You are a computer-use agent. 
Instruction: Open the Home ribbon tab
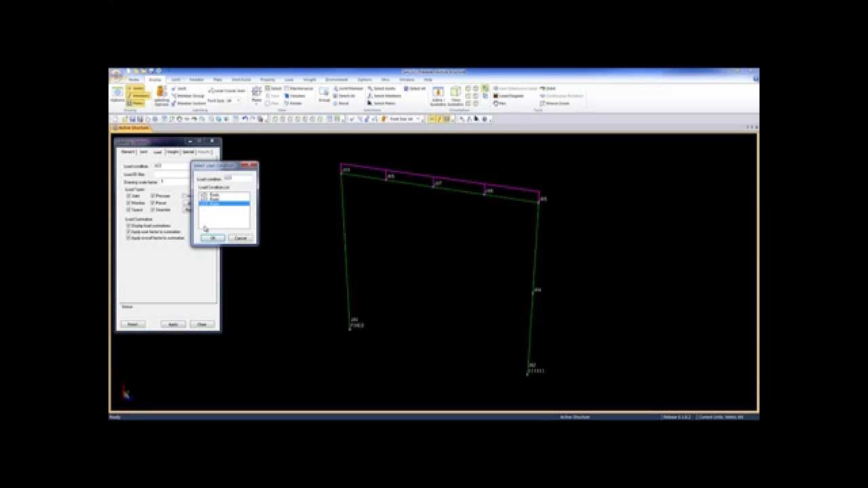pos(134,79)
